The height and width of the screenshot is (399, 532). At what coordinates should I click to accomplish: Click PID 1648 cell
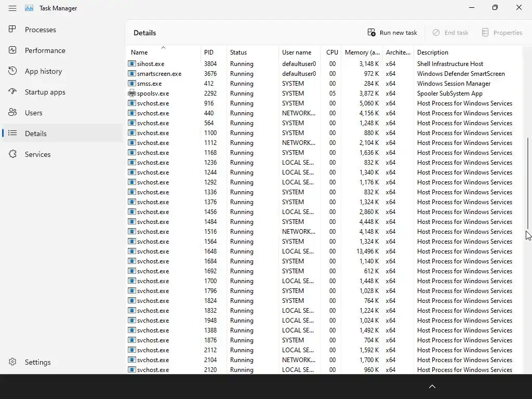pyautogui.click(x=210, y=251)
